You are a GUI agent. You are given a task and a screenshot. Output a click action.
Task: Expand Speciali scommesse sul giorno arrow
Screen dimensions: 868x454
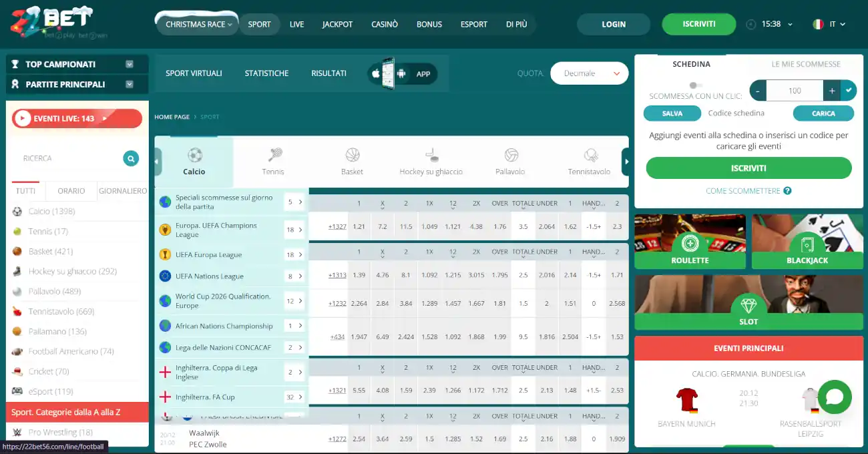click(x=300, y=202)
